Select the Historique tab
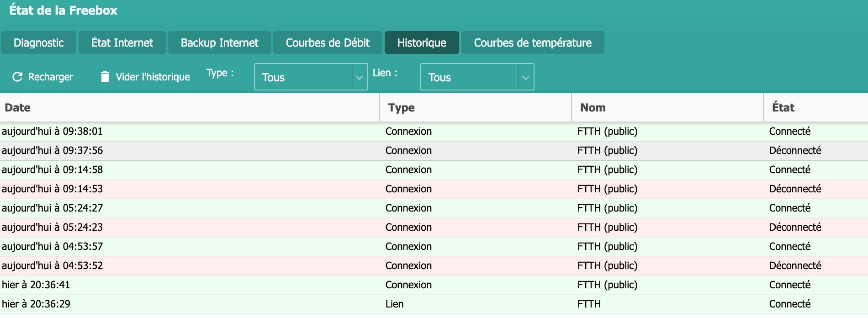This screenshot has width=868, height=318. [x=422, y=42]
